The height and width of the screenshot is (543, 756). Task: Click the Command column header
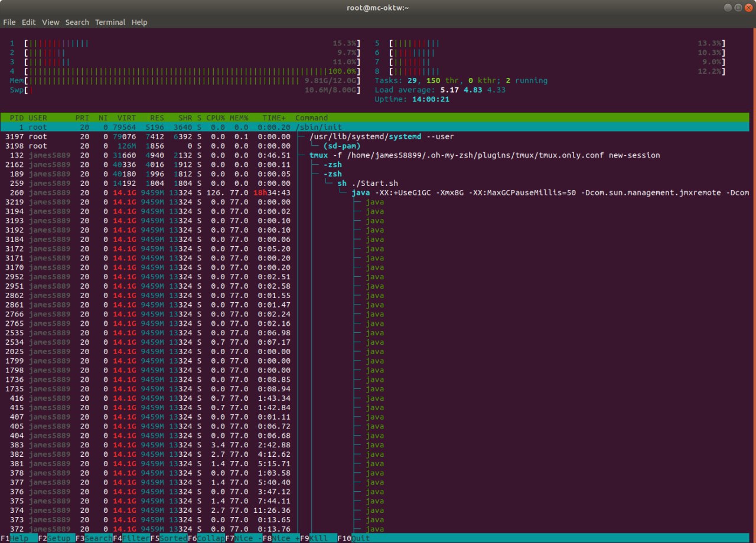pyautogui.click(x=312, y=118)
